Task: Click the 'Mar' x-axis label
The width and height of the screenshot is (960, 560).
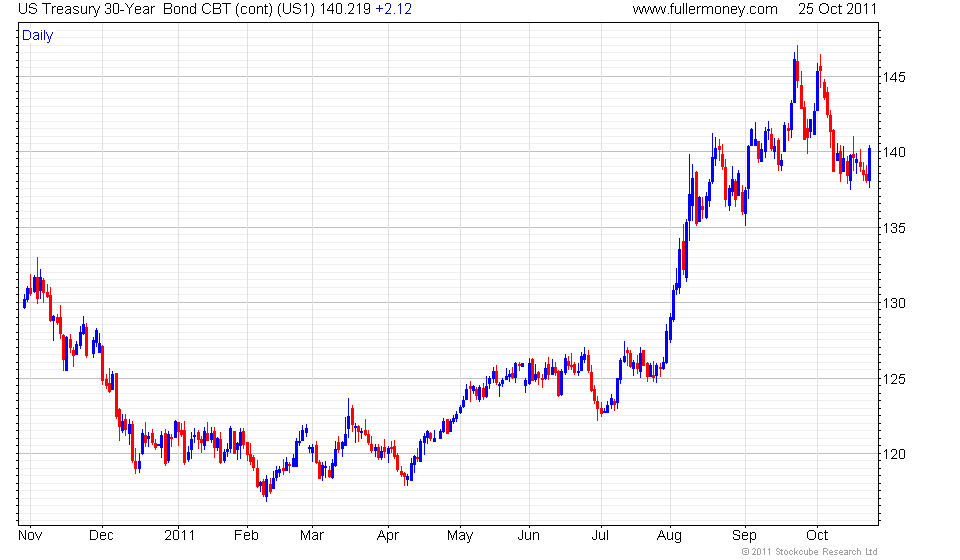Action: pos(312,536)
